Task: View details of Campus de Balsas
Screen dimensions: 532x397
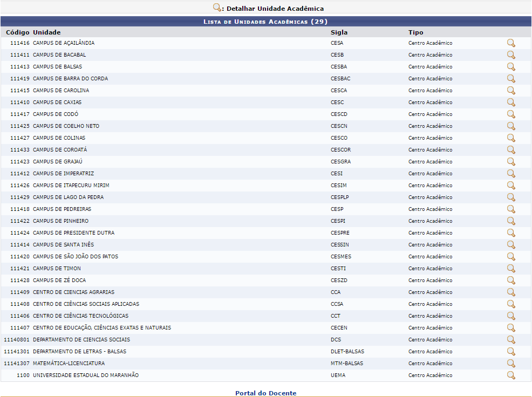Action: (510, 67)
